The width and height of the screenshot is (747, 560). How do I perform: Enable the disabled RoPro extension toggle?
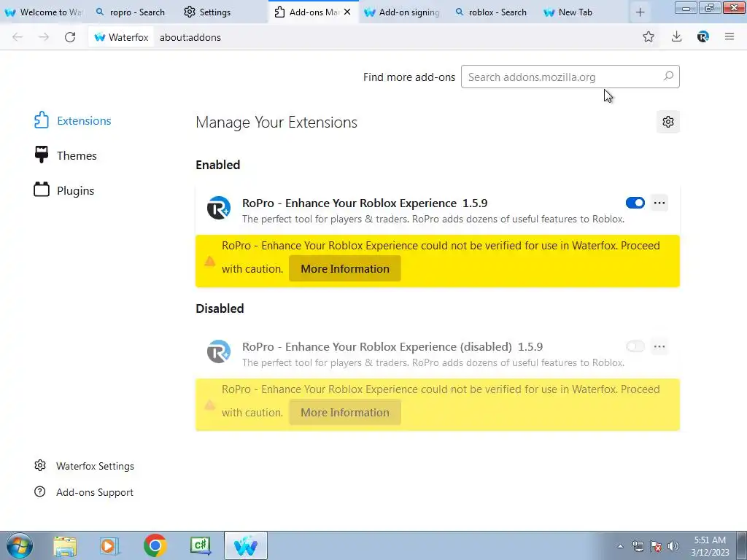click(635, 346)
